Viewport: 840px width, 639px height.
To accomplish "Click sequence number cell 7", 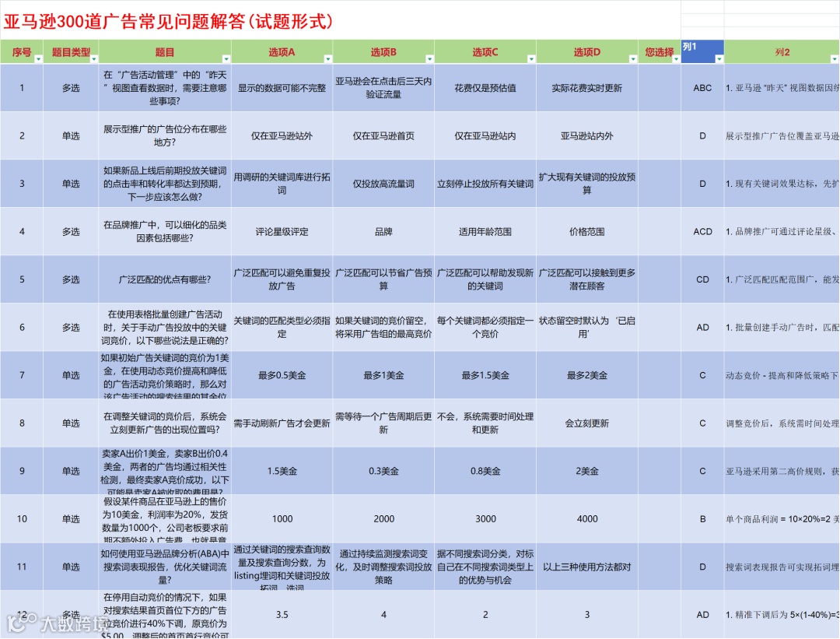I will point(22,375).
